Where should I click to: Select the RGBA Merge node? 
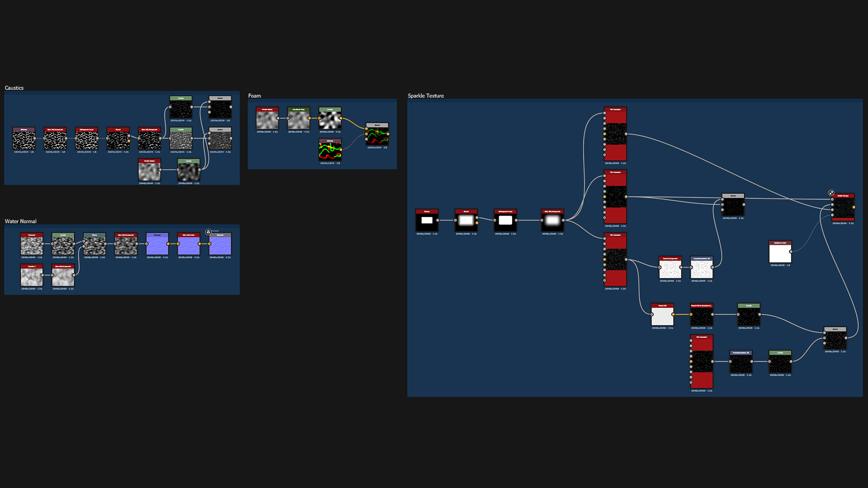tap(843, 208)
